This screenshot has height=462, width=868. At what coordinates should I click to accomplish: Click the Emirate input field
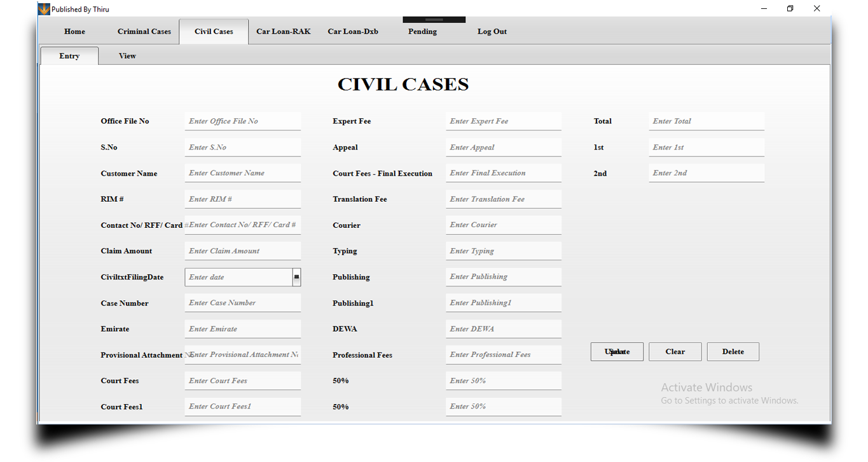pyautogui.click(x=243, y=329)
